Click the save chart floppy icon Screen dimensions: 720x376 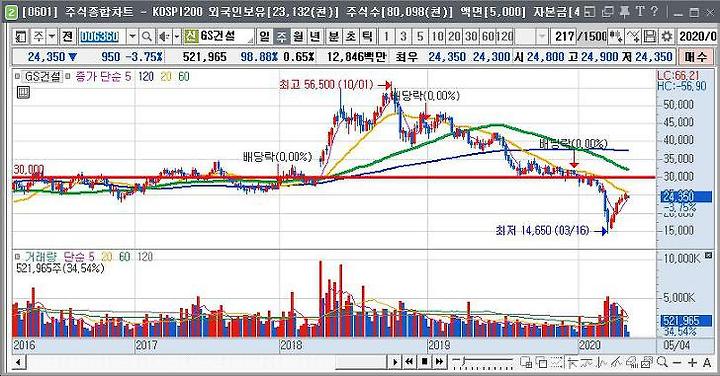[650, 36]
